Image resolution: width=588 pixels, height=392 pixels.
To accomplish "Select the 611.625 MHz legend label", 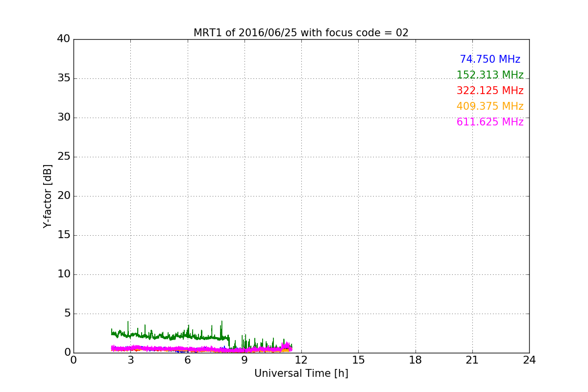I will click(490, 122).
